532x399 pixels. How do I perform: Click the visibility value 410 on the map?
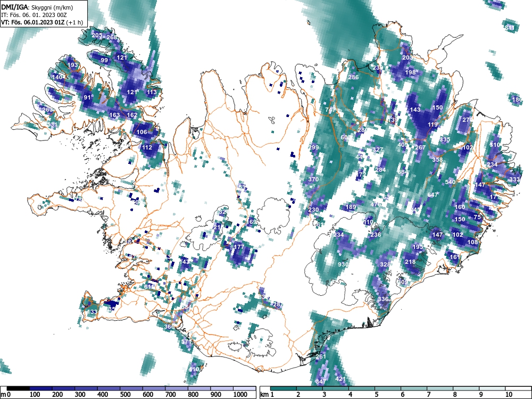(x=194, y=369)
